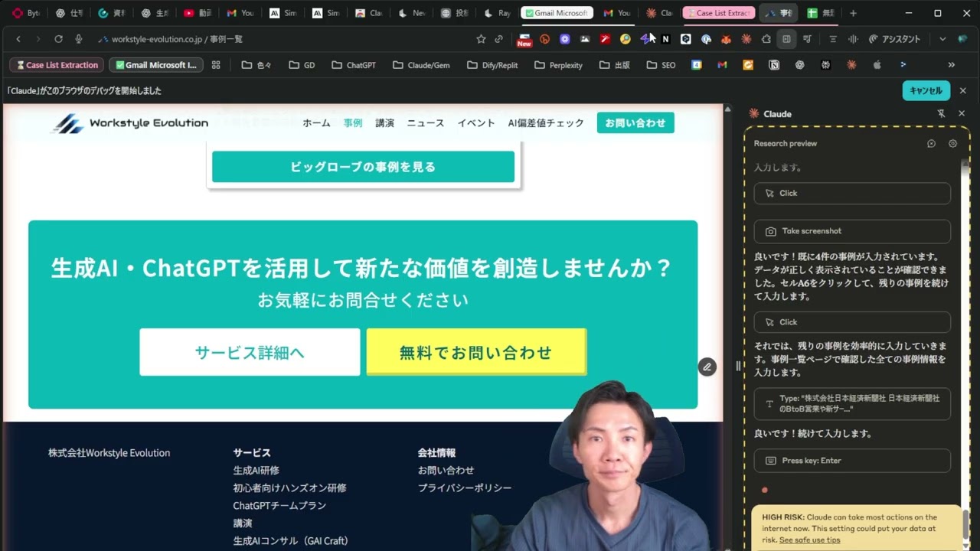Click the microphone icon beside the address bar
The width and height of the screenshot is (980, 551).
pyautogui.click(x=78, y=39)
